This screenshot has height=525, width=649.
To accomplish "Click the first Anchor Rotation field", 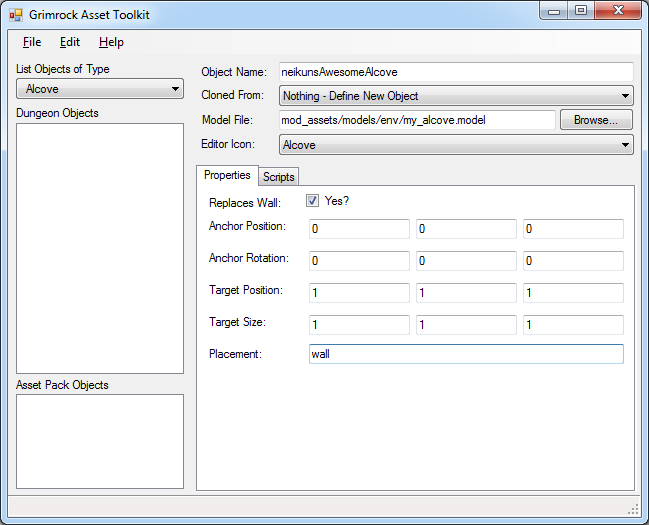I will click(x=359, y=261).
